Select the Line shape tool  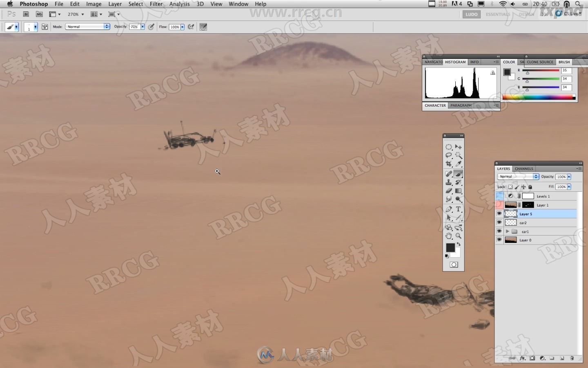pos(459,218)
